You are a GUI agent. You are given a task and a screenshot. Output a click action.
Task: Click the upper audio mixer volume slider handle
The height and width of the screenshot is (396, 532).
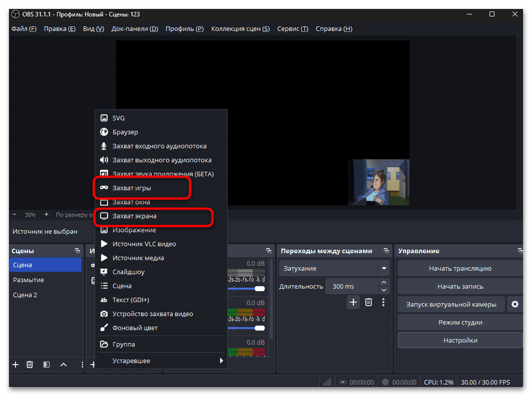259,288
